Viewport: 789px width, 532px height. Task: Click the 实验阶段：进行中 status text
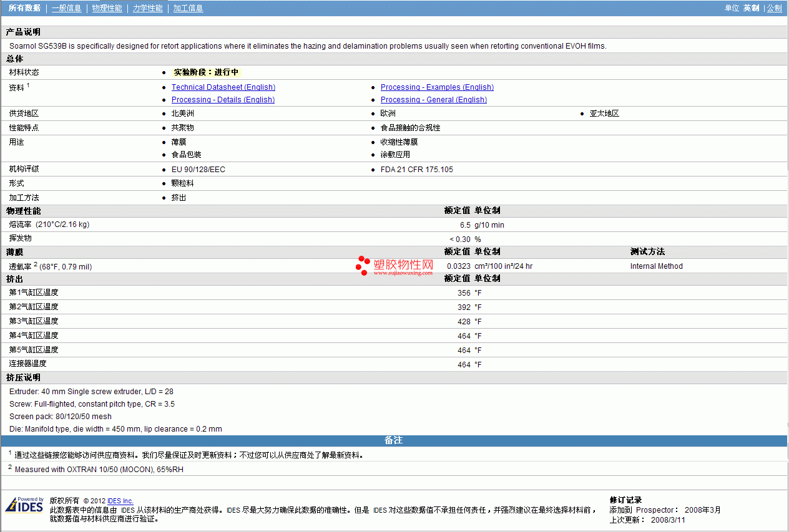pos(206,72)
